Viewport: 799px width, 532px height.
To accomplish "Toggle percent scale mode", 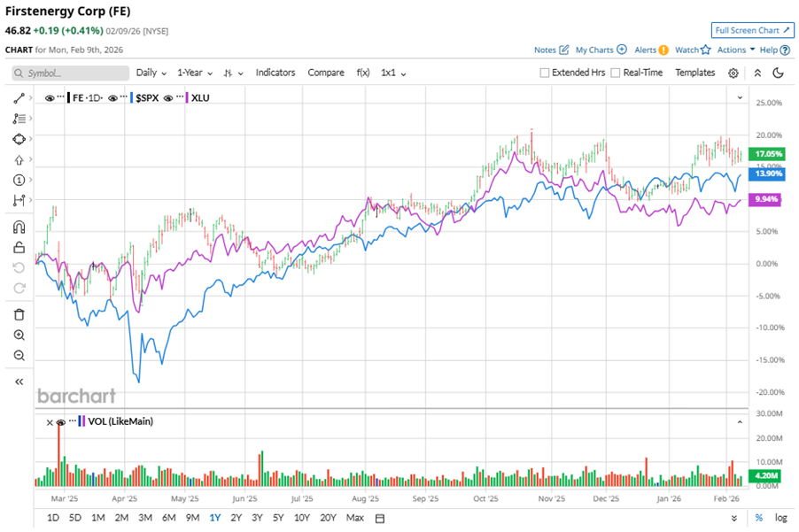I will pos(759,518).
